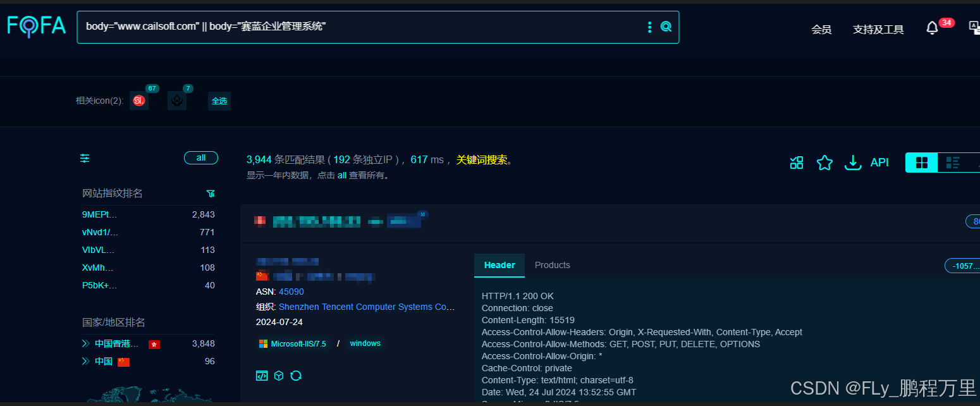Expand the 中国 region entry
Viewport: 980px width, 406px height.
point(85,361)
